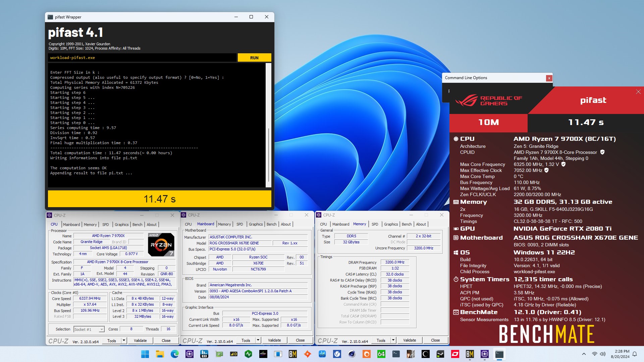The width and height of the screenshot is (644, 362).
Task: Click the yellow 11.47 s result bar
Action: coord(160,199)
